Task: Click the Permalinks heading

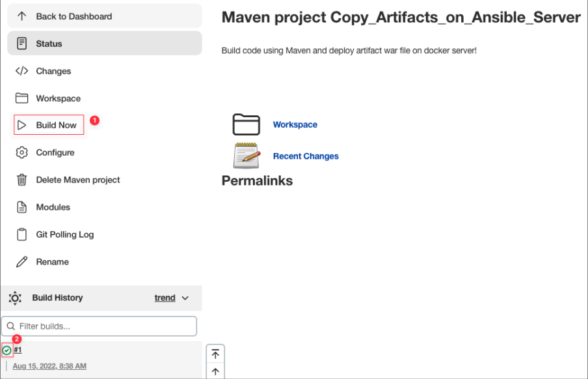Action: coord(257,180)
